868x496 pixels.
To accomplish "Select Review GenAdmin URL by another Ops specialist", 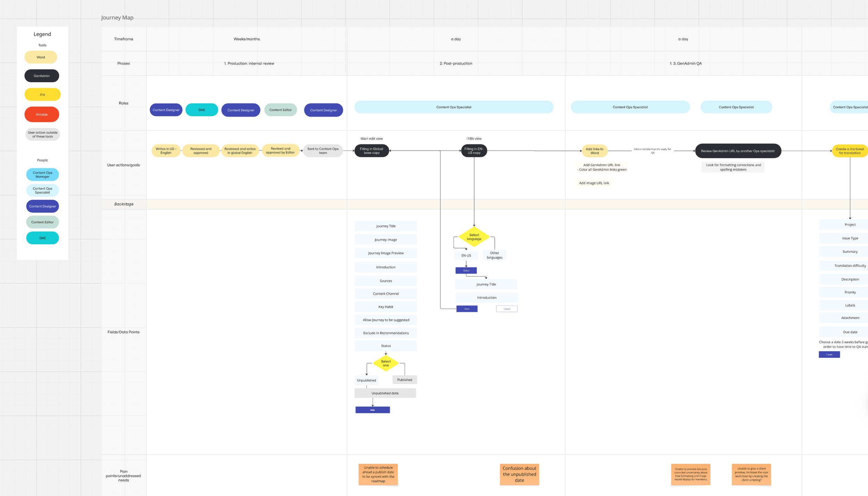I will click(x=738, y=151).
